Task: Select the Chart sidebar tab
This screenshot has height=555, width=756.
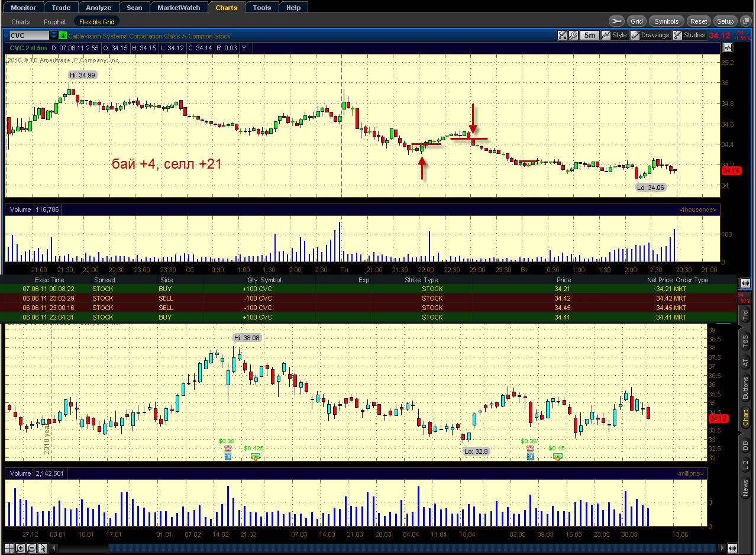Action: click(x=745, y=418)
